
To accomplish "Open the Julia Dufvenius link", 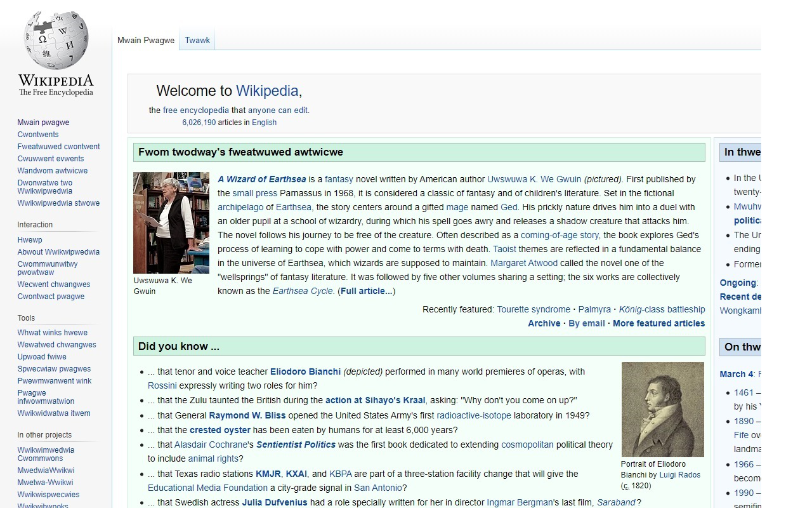I will pyautogui.click(x=275, y=502).
